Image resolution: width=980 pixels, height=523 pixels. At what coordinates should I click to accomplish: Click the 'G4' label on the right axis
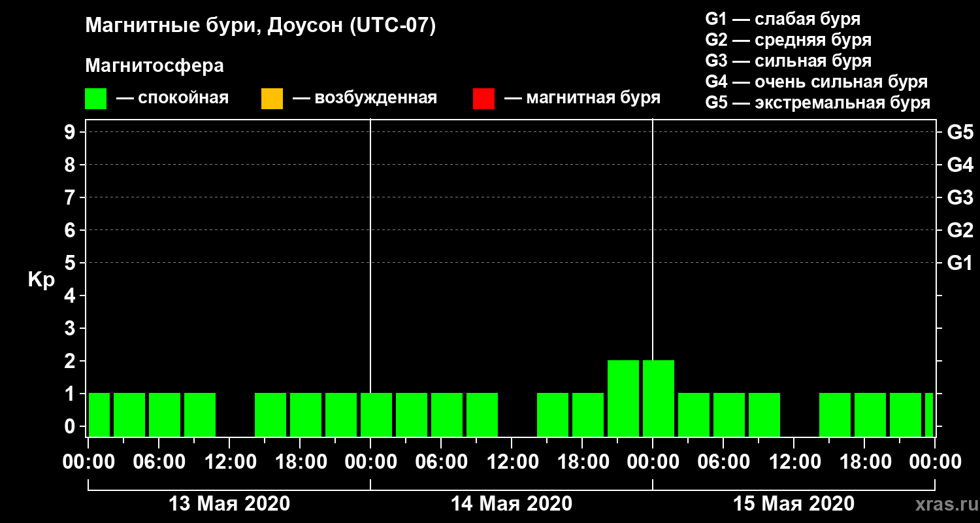[960, 165]
